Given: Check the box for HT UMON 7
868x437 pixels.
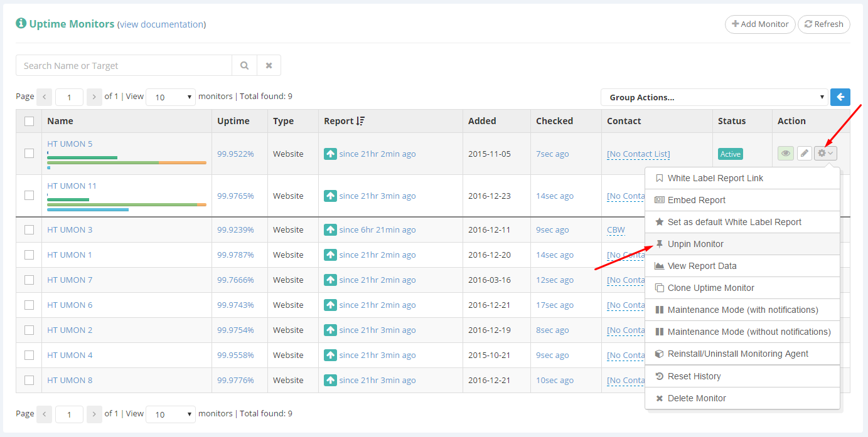Looking at the screenshot, I should point(29,280).
